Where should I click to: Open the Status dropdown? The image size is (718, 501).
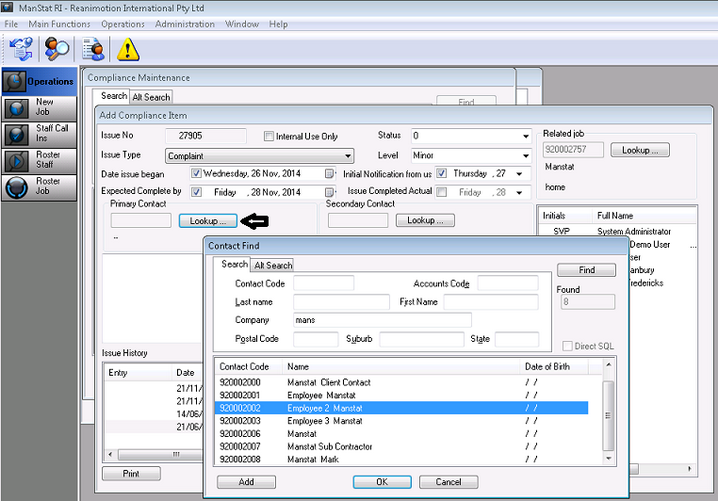pos(525,137)
